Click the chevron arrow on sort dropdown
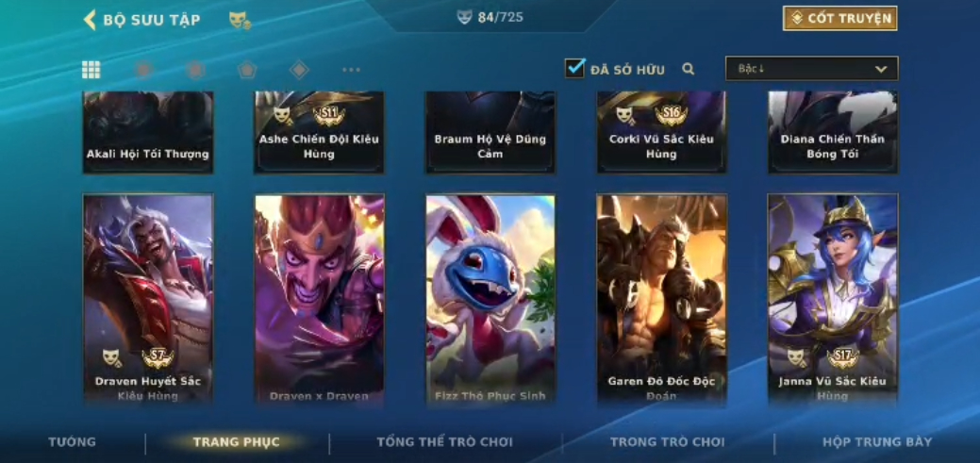Image resolution: width=980 pixels, height=463 pixels. [x=881, y=69]
